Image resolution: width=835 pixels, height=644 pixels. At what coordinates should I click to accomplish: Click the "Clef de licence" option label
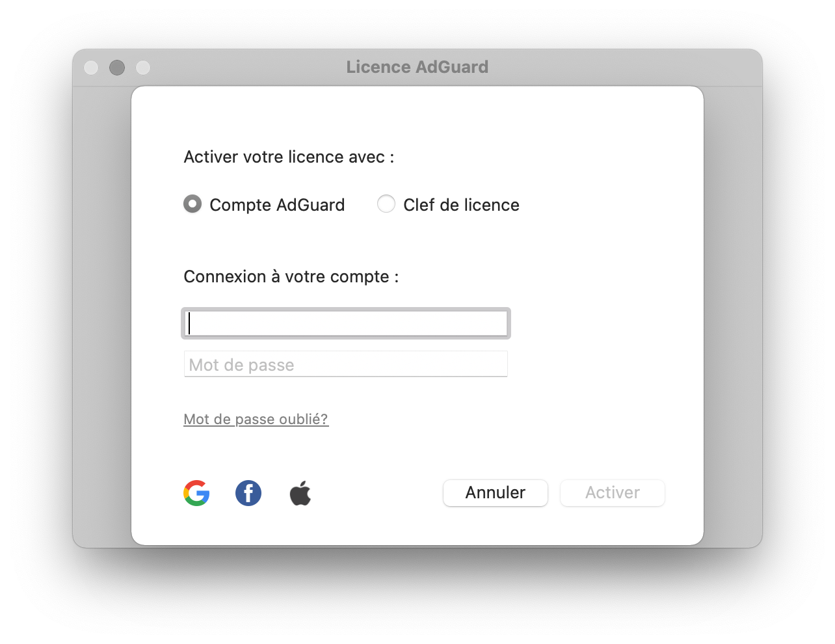point(461,205)
